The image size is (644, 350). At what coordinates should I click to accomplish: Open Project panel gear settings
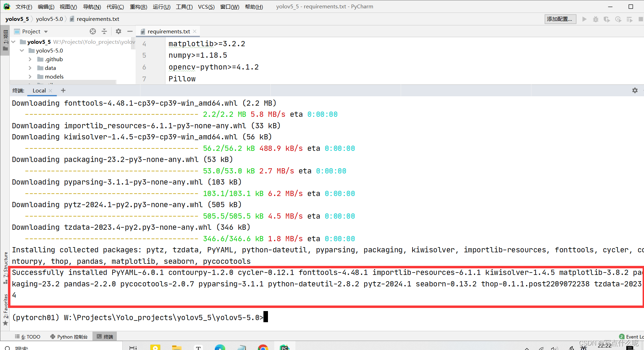point(119,31)
